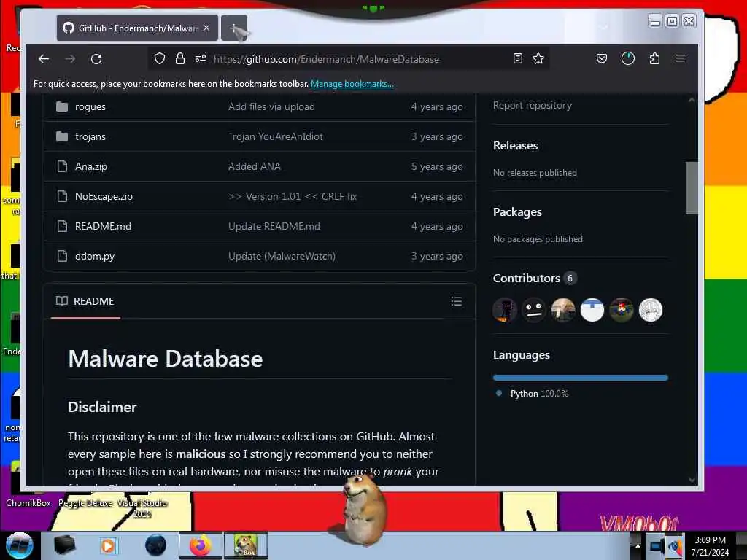747x560 pixels.
Task: Open commit 'Add files via upload'
Action: point(271,106)
